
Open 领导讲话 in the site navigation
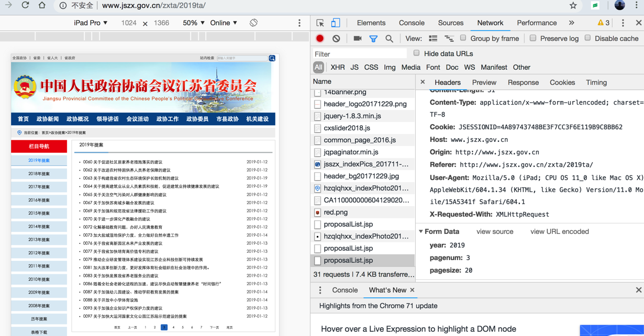pyautogui.click(x=107, y=119)
